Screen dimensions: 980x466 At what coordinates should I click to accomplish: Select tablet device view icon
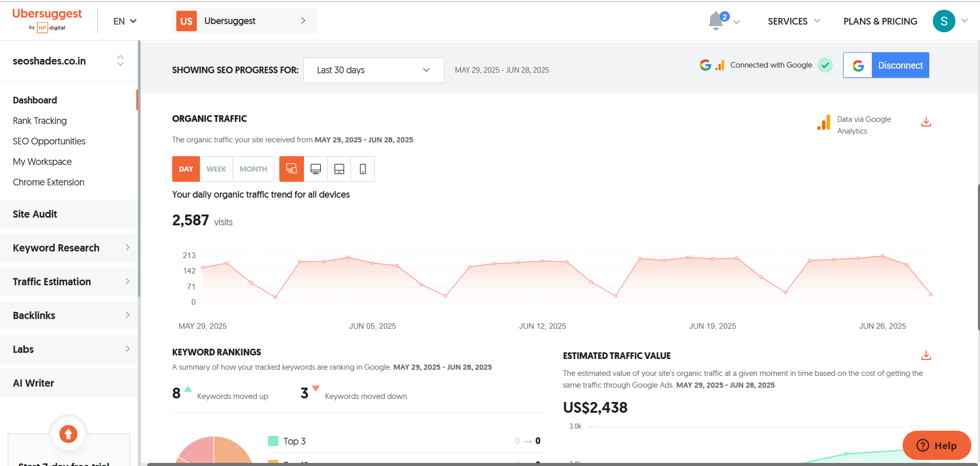tap(339, 169)
